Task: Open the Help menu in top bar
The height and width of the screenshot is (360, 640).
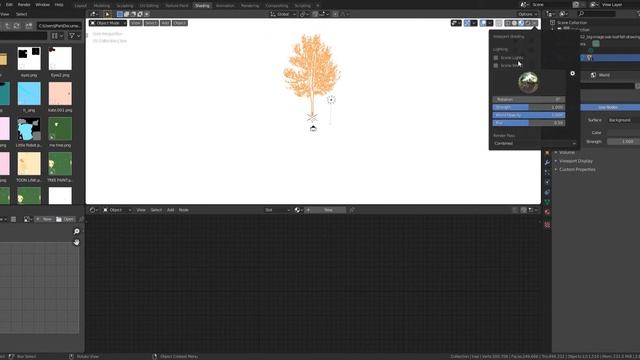Action: 59,4
